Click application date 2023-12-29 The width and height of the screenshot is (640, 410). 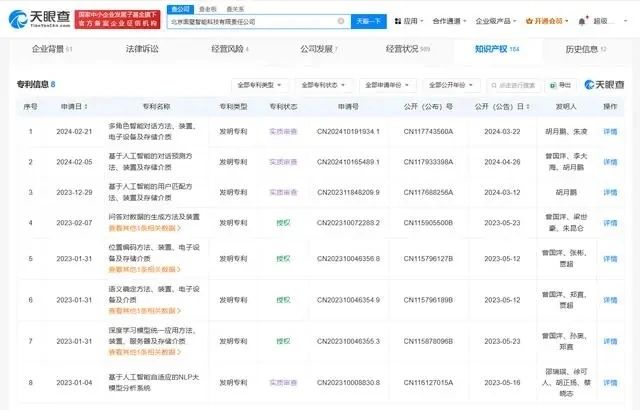(74, 192)
